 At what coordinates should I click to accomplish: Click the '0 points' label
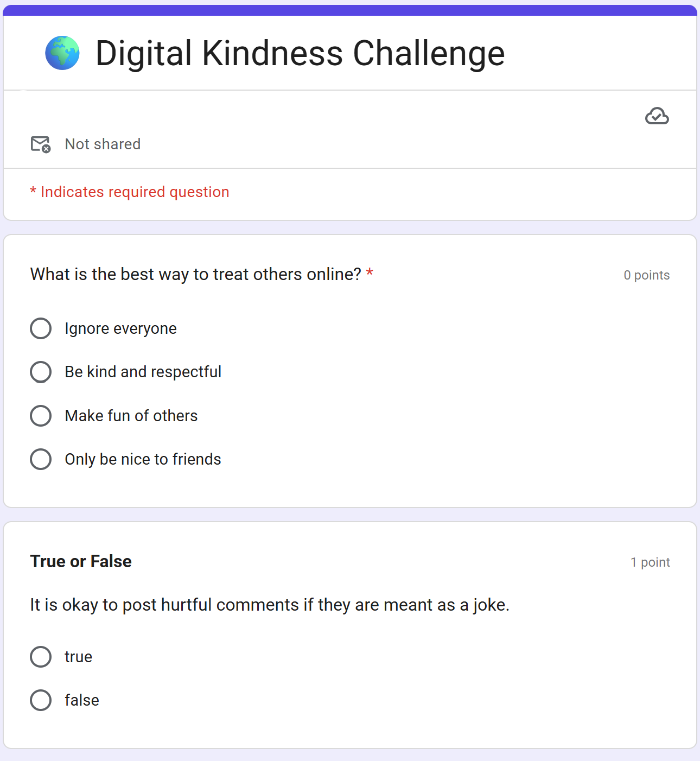[646, 275]
